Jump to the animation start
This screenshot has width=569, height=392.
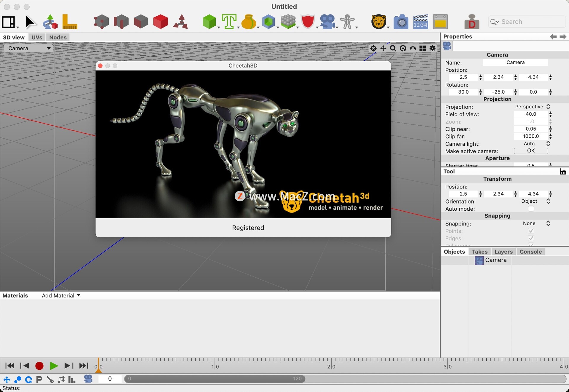click(x=10, y=366)
